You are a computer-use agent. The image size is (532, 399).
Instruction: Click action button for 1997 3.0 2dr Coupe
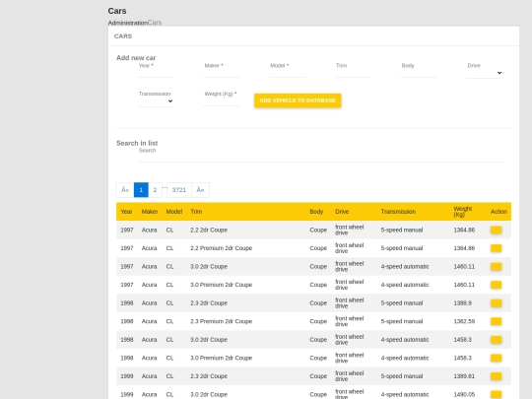tap(496, 267)
